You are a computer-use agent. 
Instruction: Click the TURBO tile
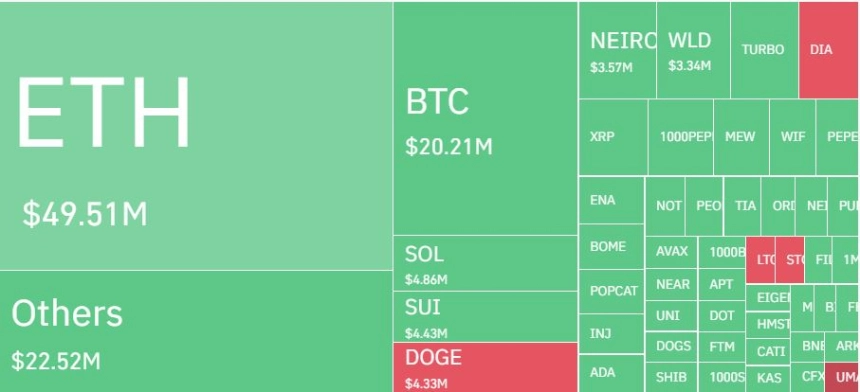(765, 50)
